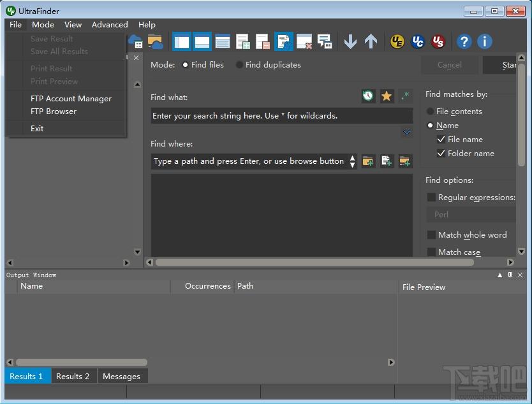Open the File menu
Viewport: 532px width, 404px height.
click(x=15, y=25)
